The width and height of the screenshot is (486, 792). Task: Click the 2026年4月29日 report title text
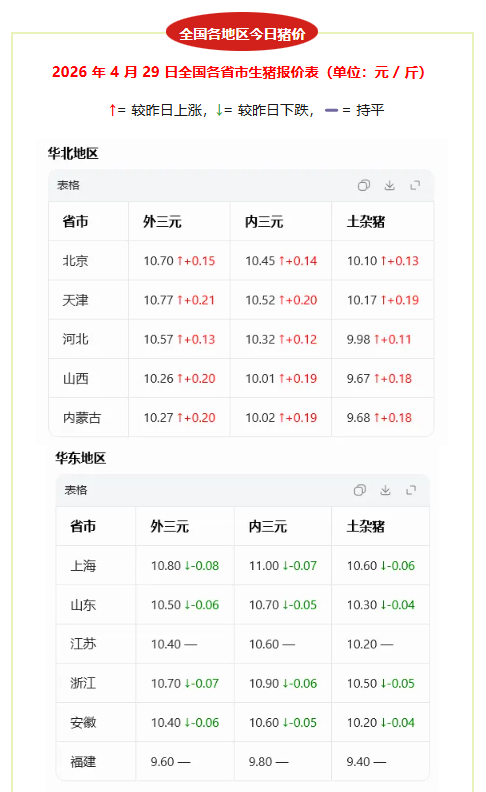click(x=238, y=72)
